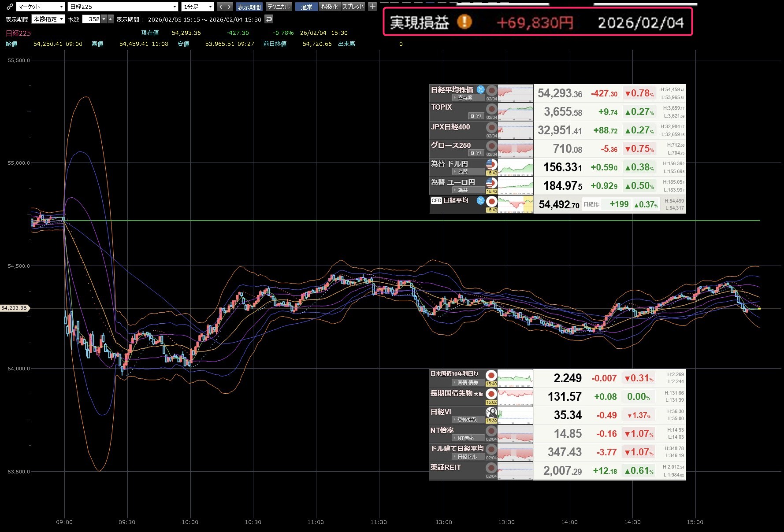Click the previous period left arrow button
This screenshot has height=532, width=784.
tap(221, 7)
